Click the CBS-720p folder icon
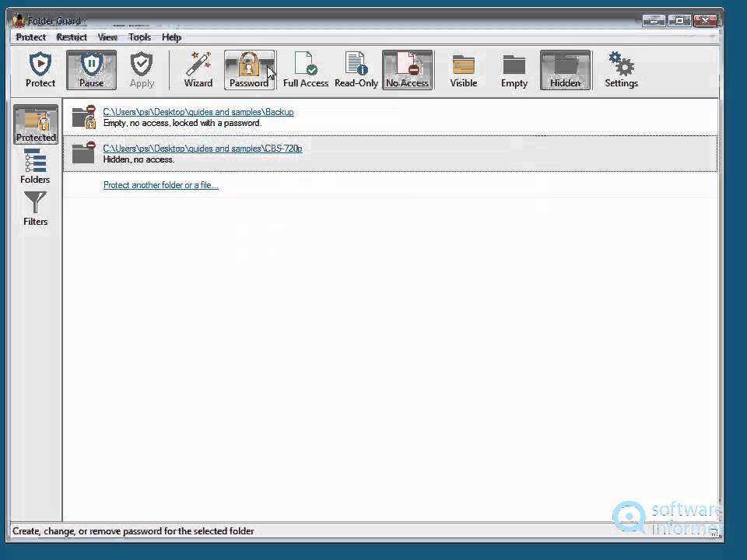Viewport: 747px width, 560px height. [83, 153]
